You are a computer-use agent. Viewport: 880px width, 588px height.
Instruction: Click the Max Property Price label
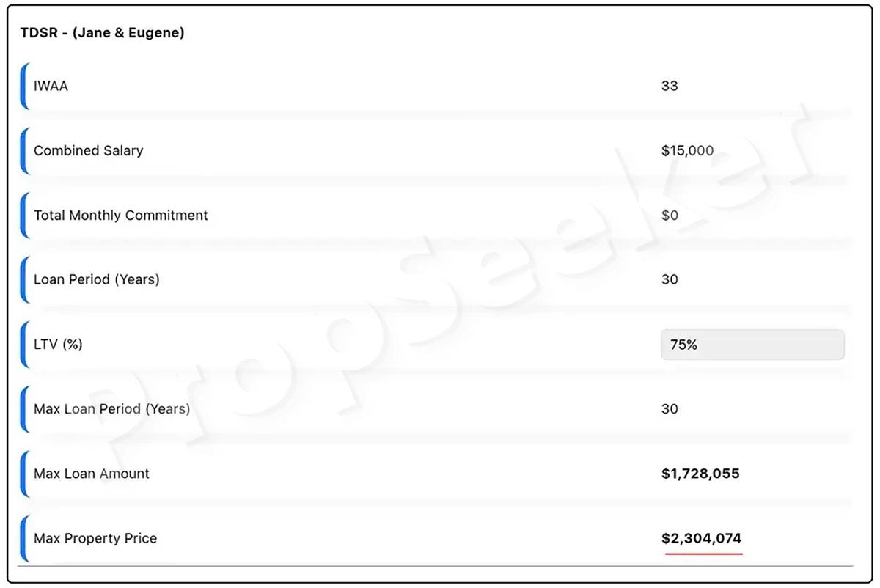point(95,538)
